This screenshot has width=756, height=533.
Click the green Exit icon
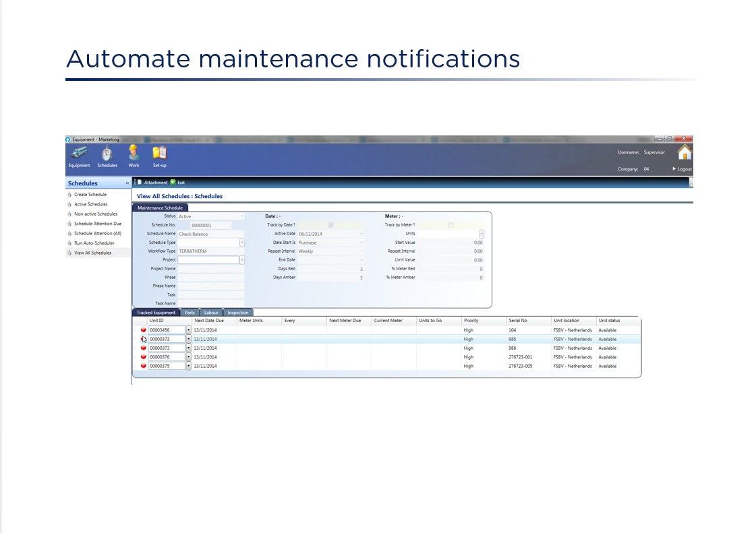(x=173, y=182)
